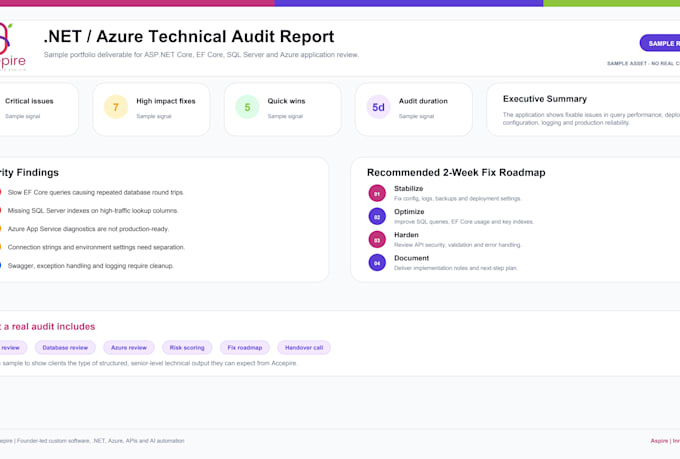Click the '.NET / Azure Technical Audit Report' title
Screen dimensions: 680x459
point(189,36)
